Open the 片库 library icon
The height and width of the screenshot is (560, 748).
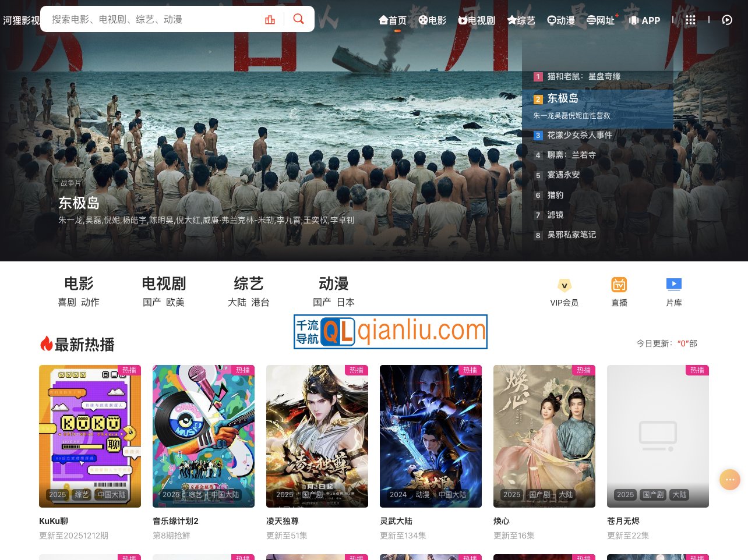coord(673,292)
